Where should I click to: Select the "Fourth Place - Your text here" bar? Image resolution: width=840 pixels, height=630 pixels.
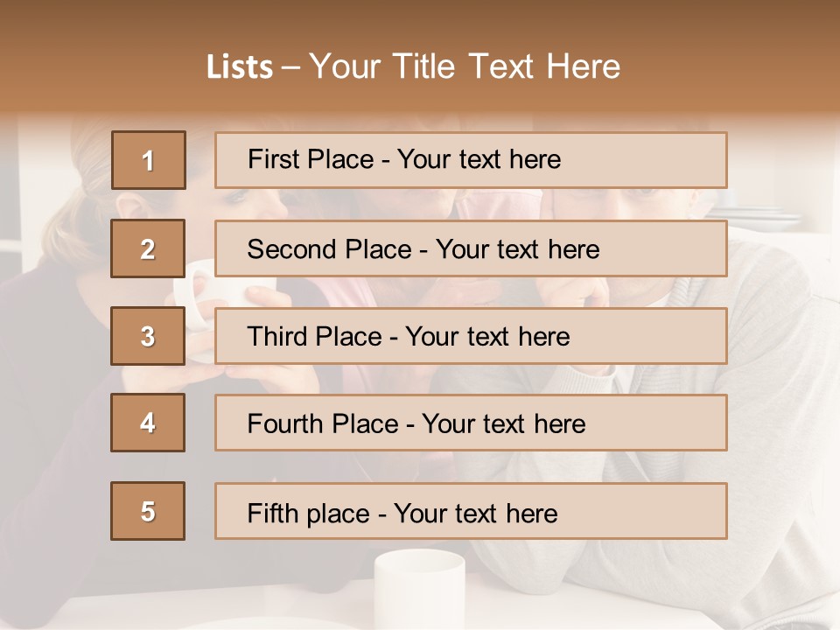[471, 423]
